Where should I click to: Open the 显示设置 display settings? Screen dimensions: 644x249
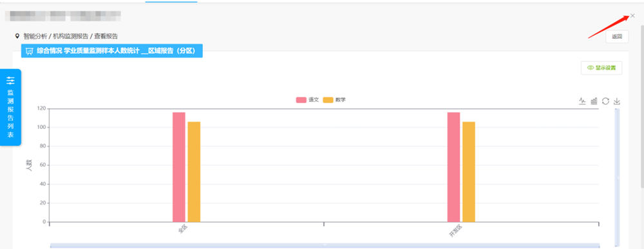click(x=601, y=68)
